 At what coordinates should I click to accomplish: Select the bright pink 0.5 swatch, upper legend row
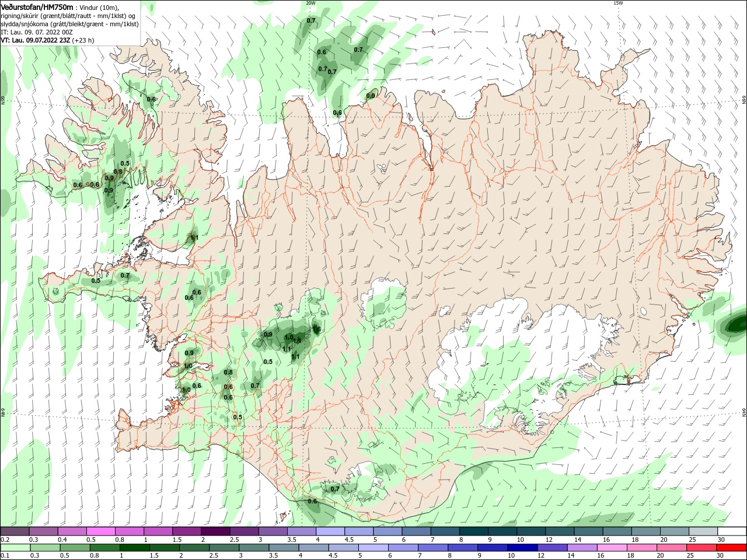tap(102, 531)
